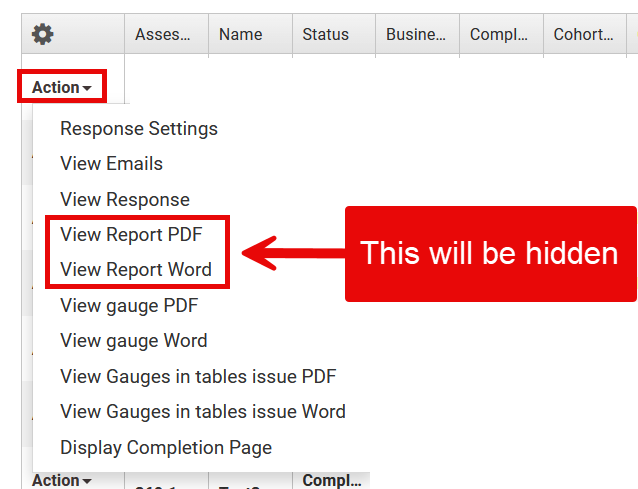Choose View Emails menu option
This screenshot has width=638, height=489.
pyautogui.click(x=111, y=163)
